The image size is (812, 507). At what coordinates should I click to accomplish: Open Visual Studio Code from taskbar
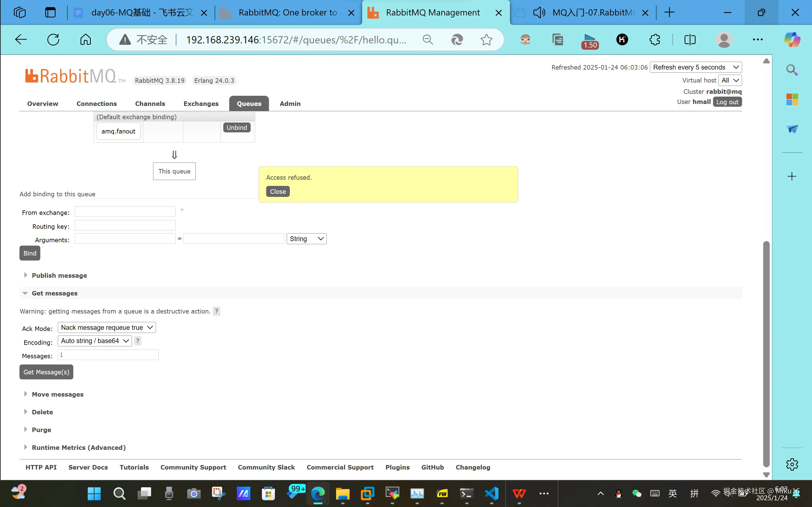click(x=491, y=493)
